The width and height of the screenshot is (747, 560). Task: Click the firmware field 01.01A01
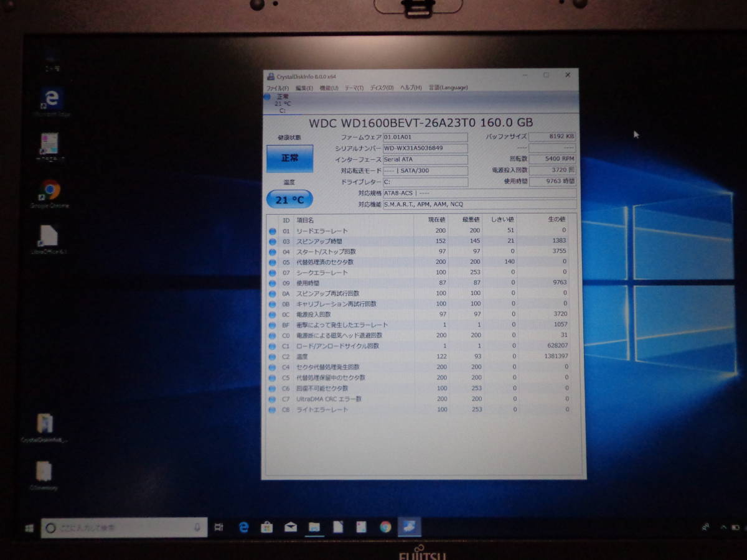tap(425, 137)
